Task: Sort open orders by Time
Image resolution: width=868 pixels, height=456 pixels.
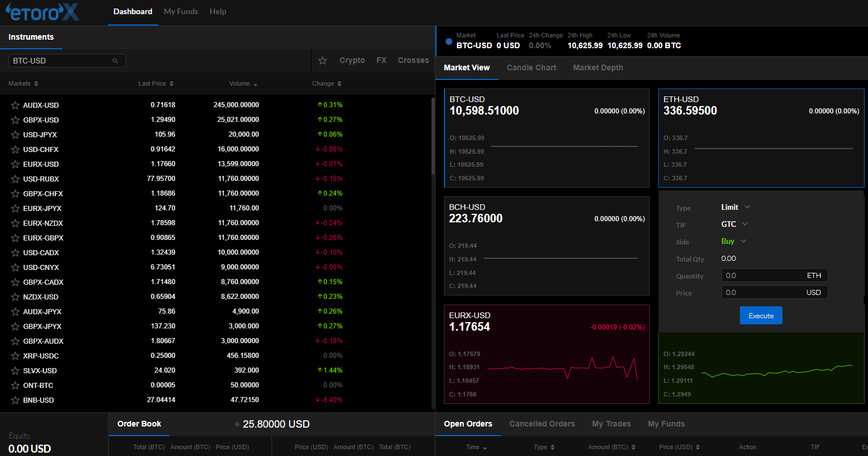Action: point(476,447)
